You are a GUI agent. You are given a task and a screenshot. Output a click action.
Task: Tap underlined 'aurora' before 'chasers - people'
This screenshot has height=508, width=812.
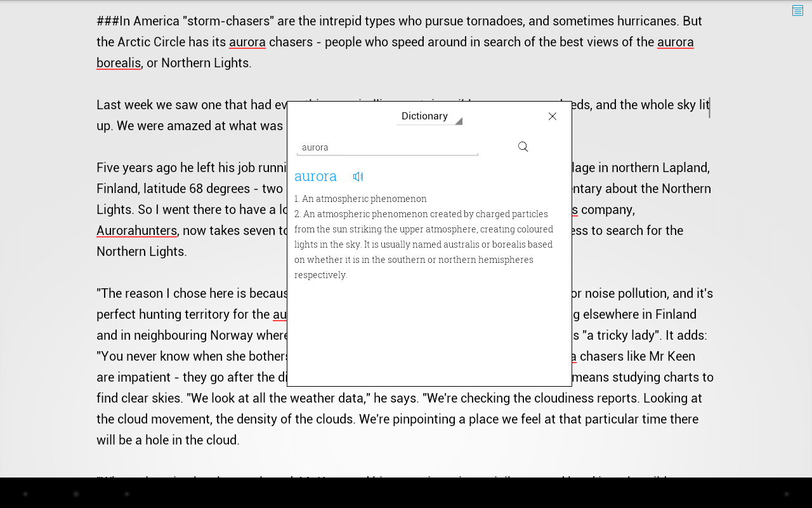[x=247, y=42]
